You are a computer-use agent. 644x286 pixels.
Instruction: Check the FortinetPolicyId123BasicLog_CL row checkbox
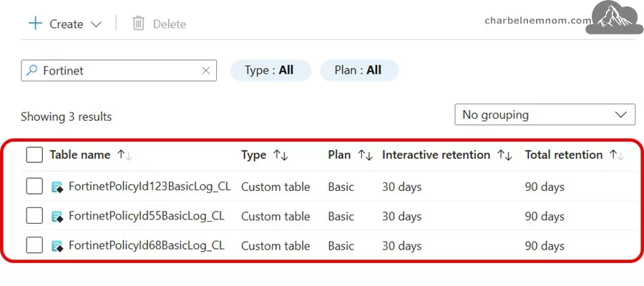click(x=34, y=187)
